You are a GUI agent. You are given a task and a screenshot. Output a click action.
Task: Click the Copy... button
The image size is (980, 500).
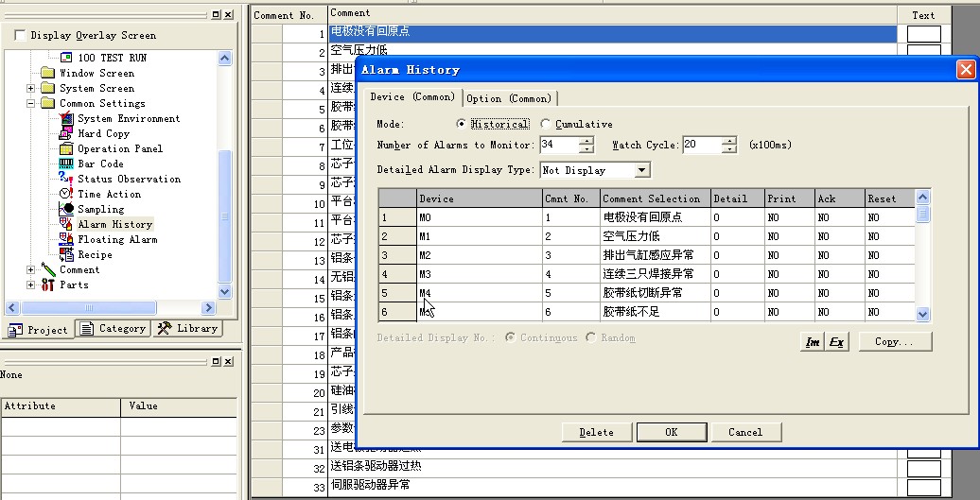point(894,342)
